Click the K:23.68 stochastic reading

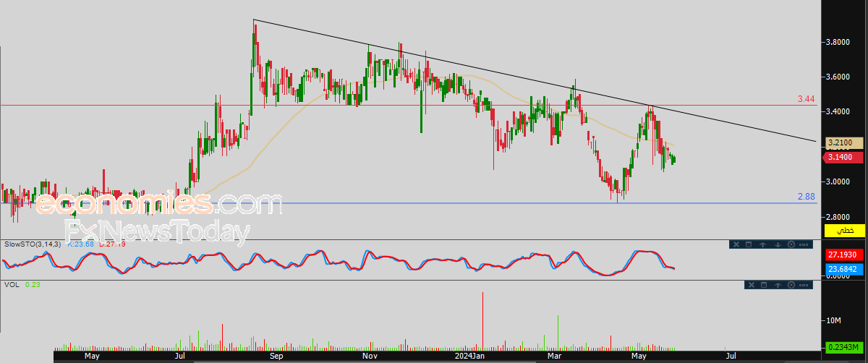(x=80, y=244)
